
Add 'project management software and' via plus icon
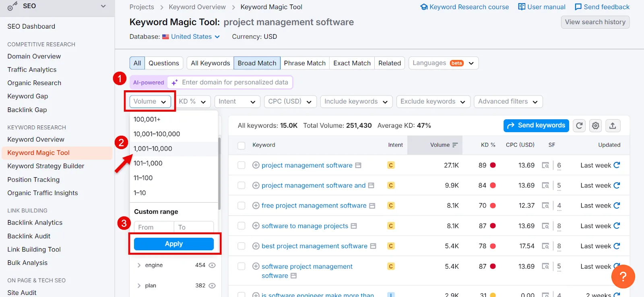tap(256, 185)
